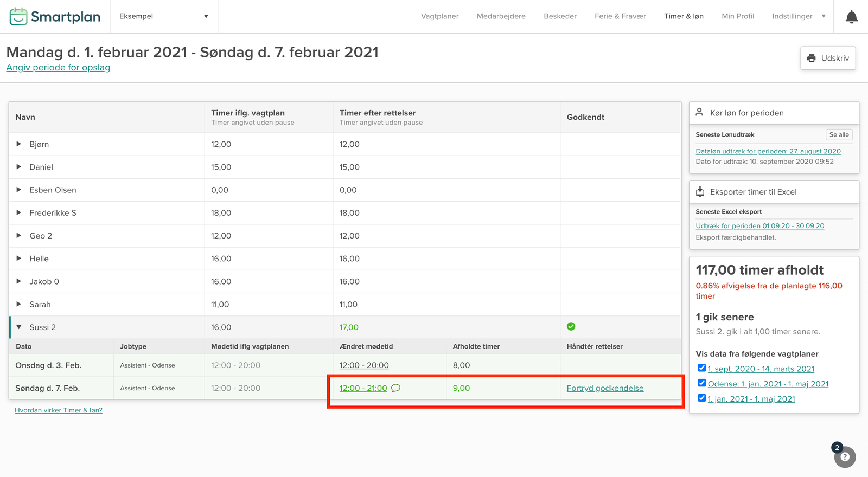Open the help question mark bubble
The height and width of the screenshot is (477, 868).
pos(845,456)
